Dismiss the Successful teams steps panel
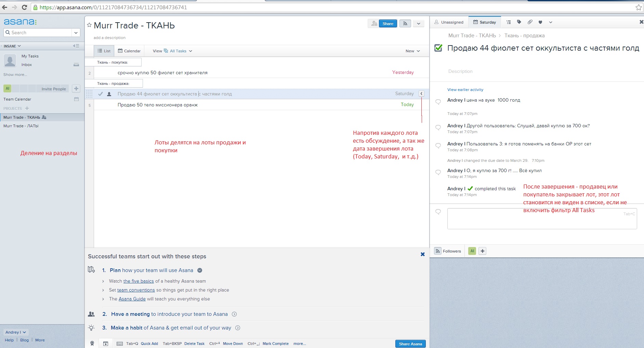Image resolution: width=644 pixels, height=348 pixels. pyautogui.click(x=423, y=254)
